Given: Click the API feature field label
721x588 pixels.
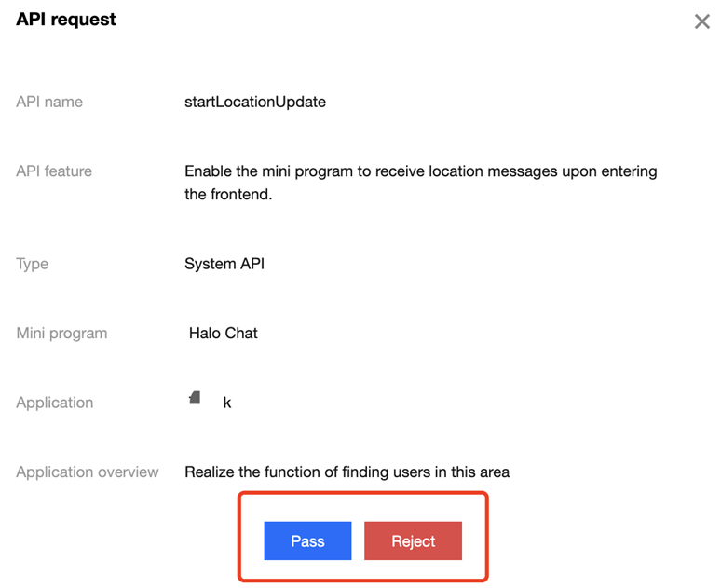Looking at the screenshot, I should click(54, 171).
